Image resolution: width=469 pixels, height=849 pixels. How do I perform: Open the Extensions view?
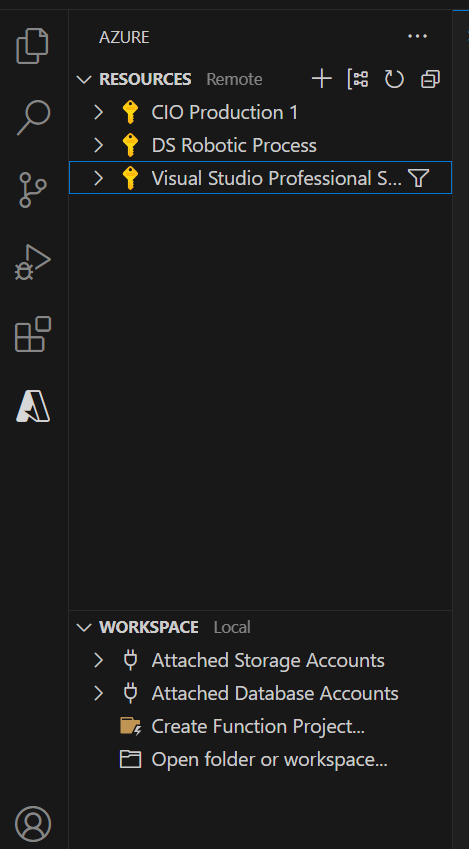click(x=32, y=334)
